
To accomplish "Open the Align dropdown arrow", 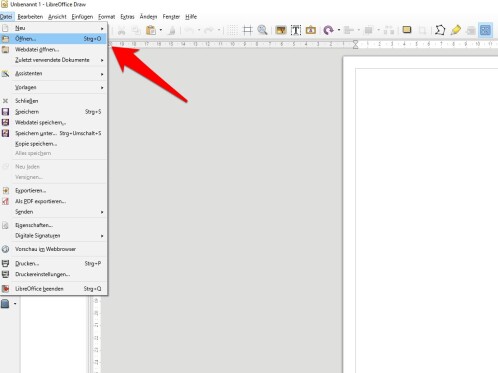I will click(x=358, y=30).
